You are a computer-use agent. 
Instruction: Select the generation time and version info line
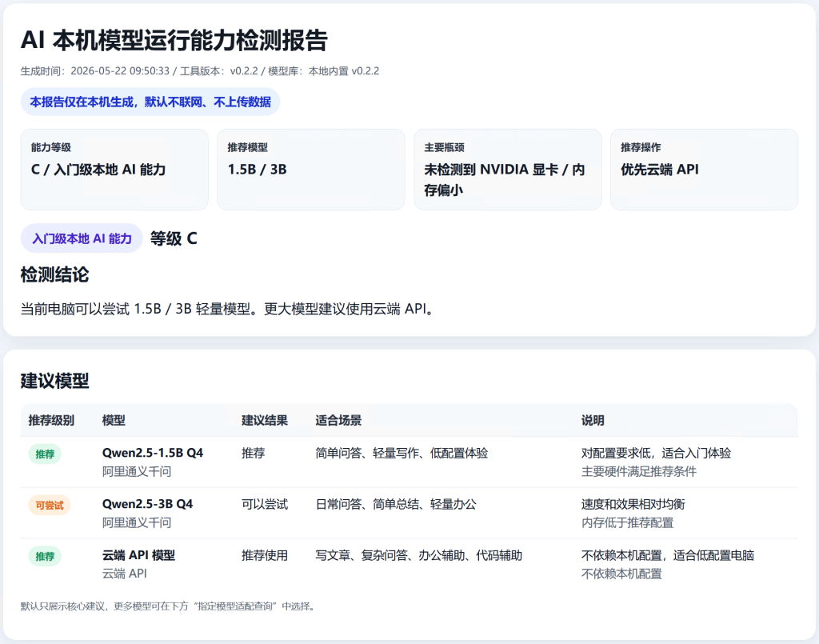click(199, 71)
